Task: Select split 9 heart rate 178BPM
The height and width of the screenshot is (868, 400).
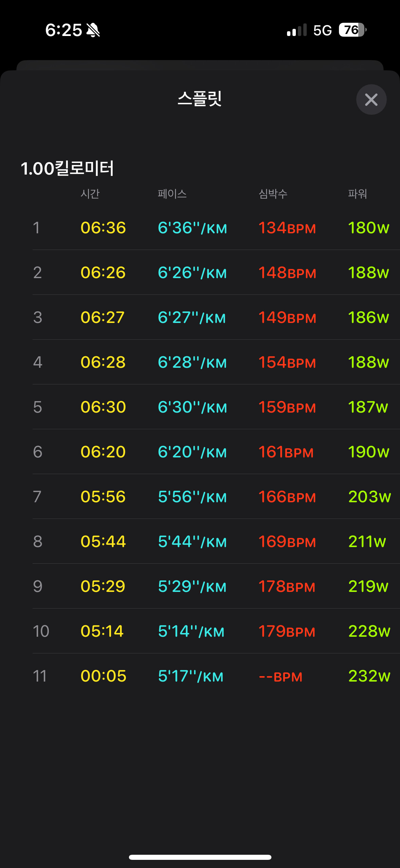Action: pos(287,586)
